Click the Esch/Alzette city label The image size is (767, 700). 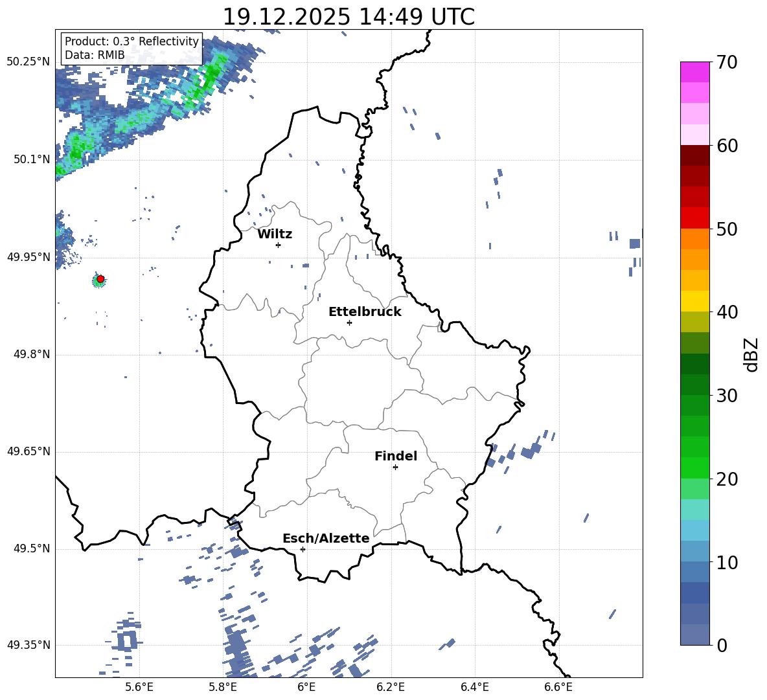click(x=326, y=538)
